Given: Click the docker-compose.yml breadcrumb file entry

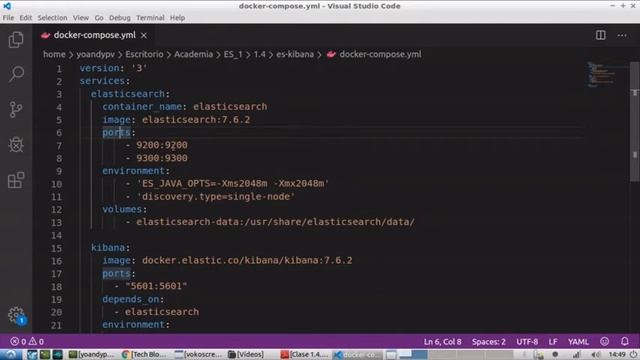Looking at the screenshot, I should click(x=374, y=54).
